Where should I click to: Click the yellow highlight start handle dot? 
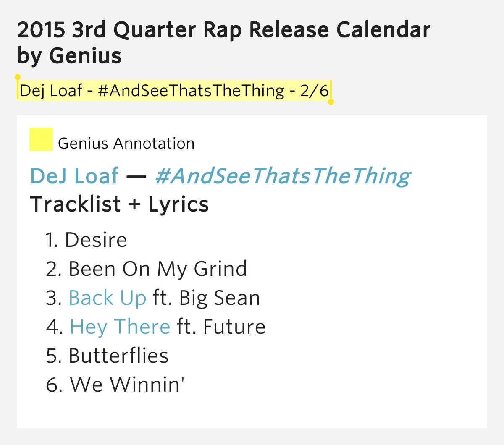tap(18, 77)
